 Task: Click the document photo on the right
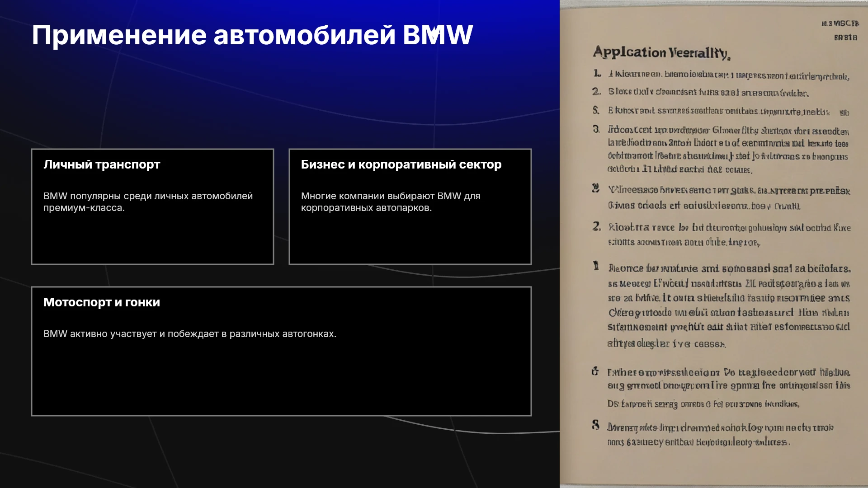coord(714,244)
